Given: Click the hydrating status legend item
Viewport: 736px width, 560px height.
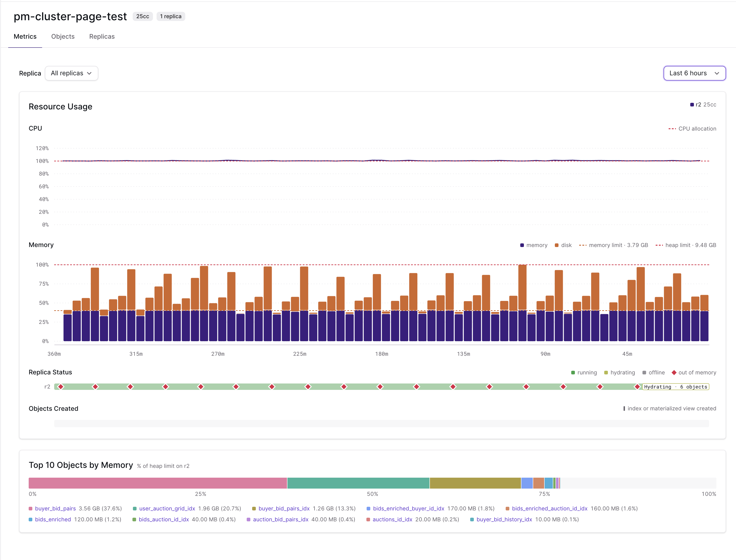Looking at the screenshot, I should click(620, 373).
